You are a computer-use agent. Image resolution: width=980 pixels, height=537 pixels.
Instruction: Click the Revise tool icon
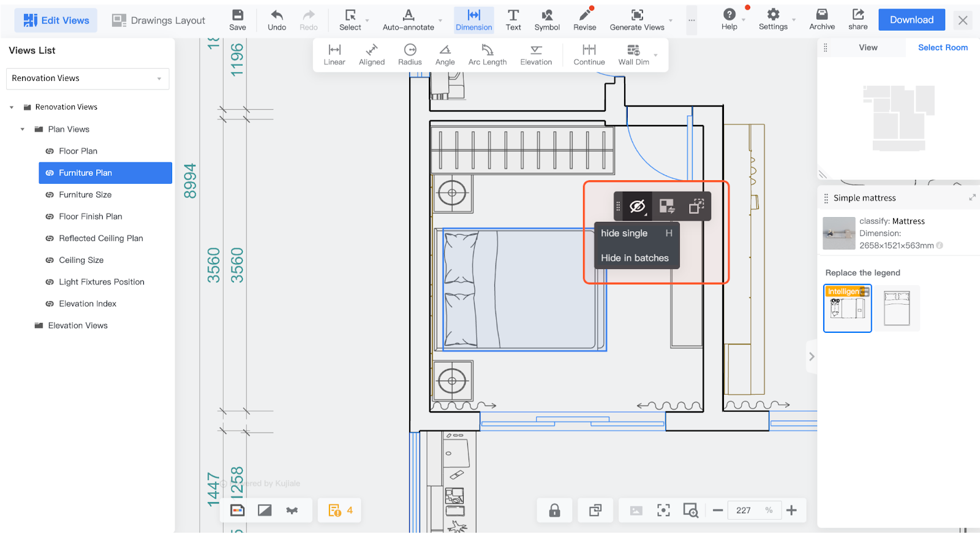[x=584, y=20]
